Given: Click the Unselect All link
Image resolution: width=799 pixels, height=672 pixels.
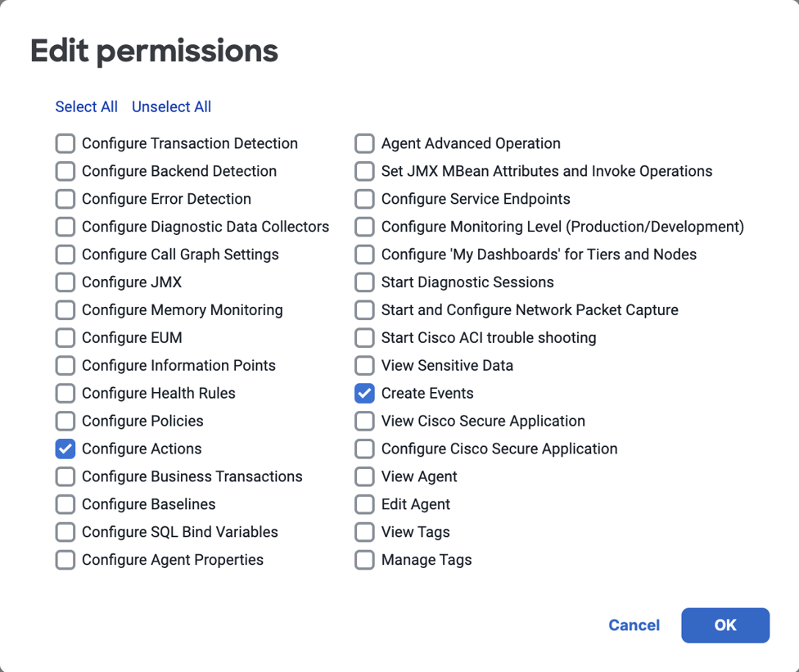Looking at the screenshot, I should coord(171,107).
